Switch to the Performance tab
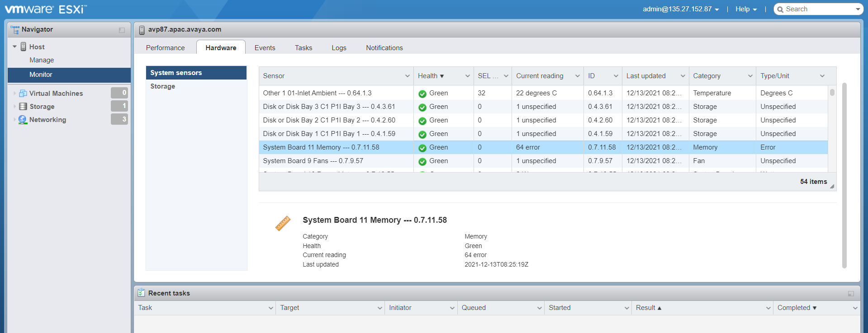 coord(165,47)
